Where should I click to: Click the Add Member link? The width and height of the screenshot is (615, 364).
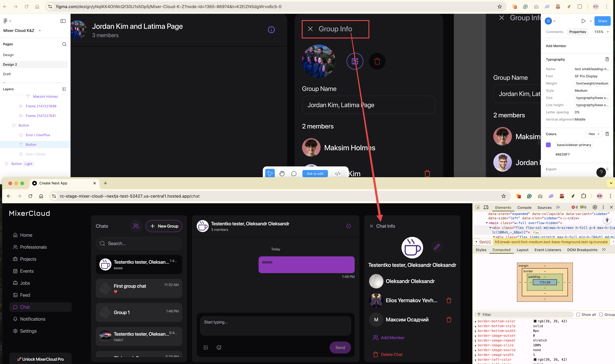point(392,338)
